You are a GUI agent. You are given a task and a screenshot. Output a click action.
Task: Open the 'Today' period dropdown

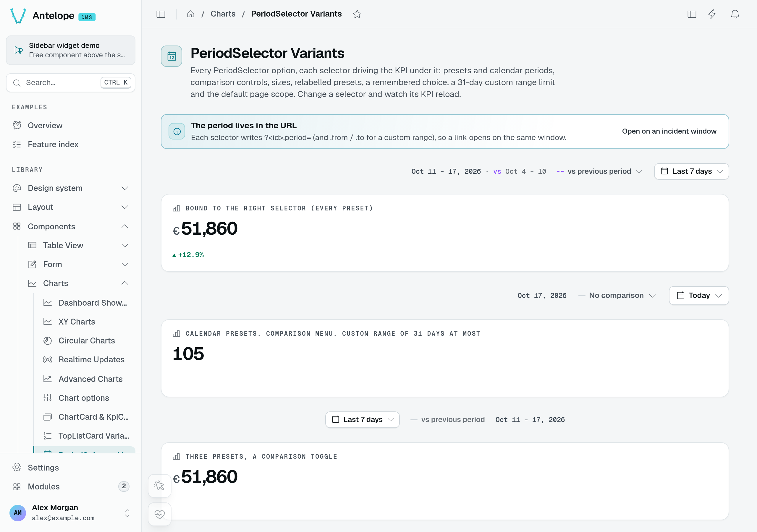(699, 295)
